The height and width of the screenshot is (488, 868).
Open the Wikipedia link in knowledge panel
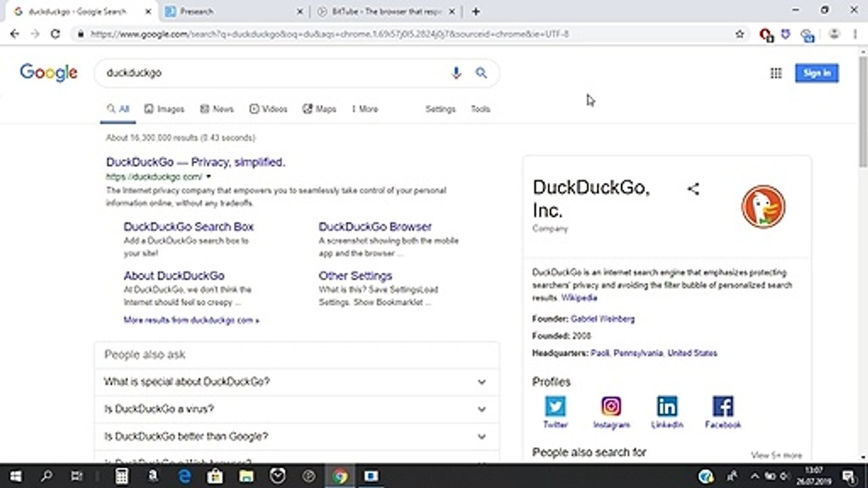[579, 298]
